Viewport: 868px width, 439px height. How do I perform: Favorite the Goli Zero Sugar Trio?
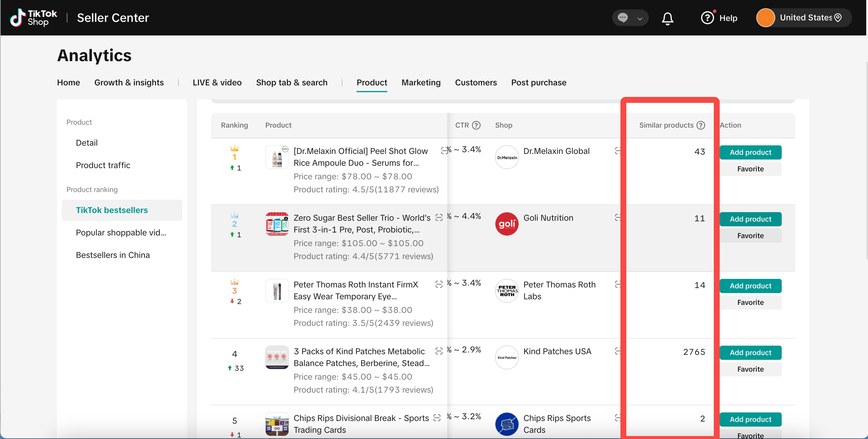(x=750, y=235)
